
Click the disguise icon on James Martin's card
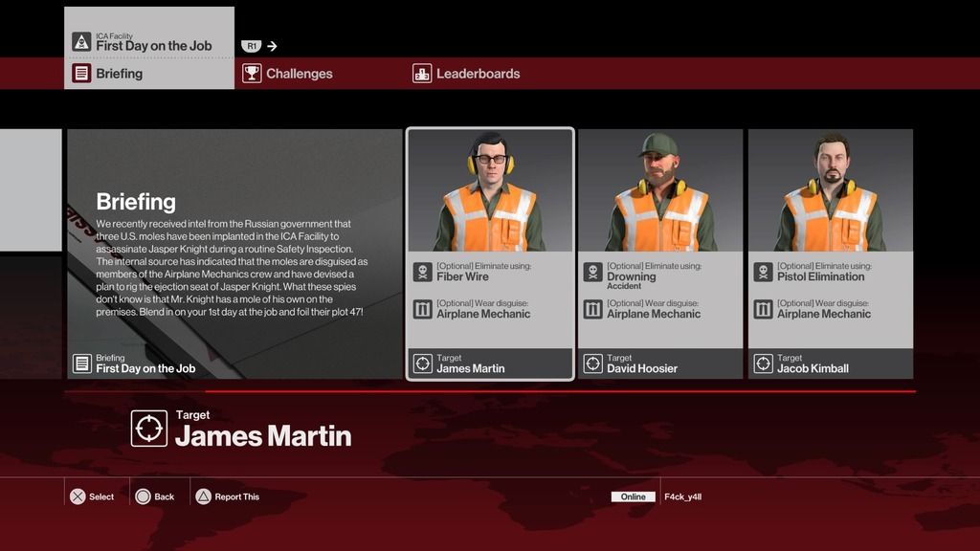tap(422, 309)
